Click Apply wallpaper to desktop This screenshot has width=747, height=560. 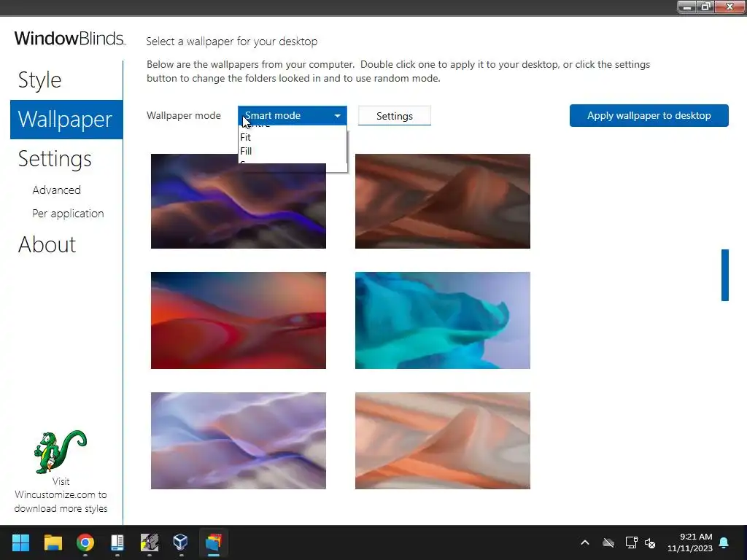[649, 116]
